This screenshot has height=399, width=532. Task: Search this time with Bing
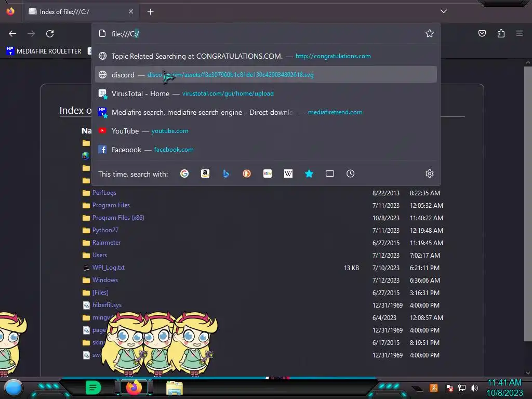pyautogui.click(x=226, y=174)
